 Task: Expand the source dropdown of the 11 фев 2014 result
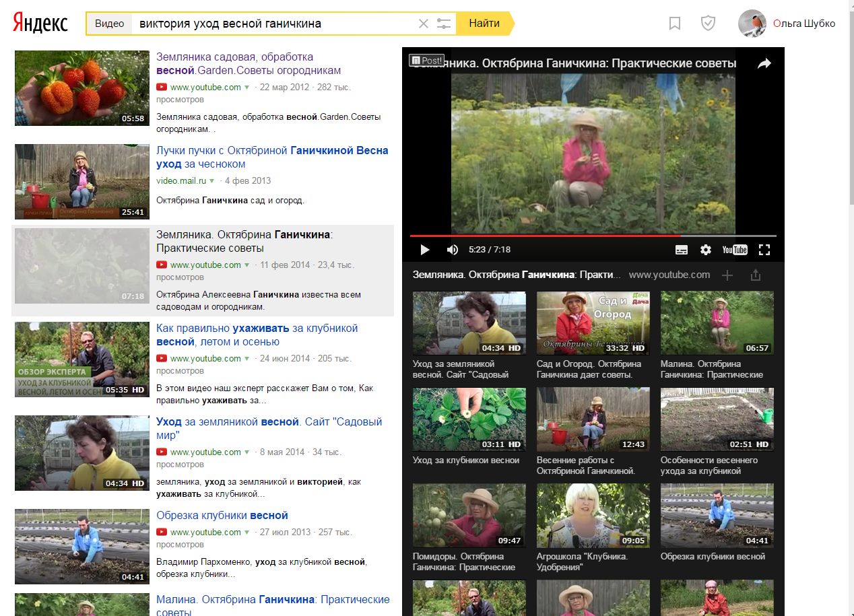coord(247,265)
